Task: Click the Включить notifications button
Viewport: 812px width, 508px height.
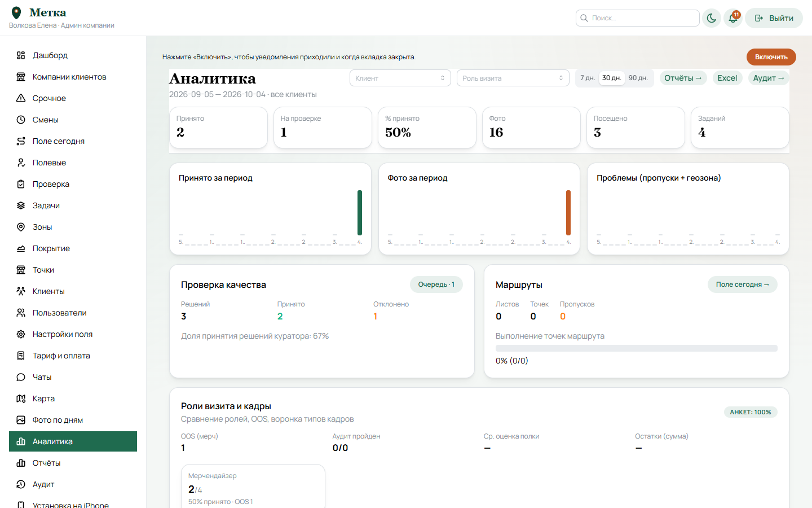Action: pos(771,57)
